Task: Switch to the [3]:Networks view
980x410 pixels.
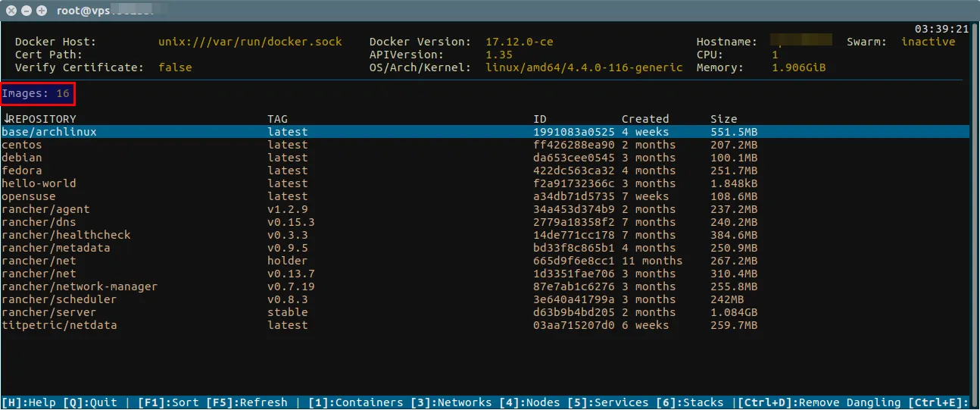Action: point(452,402)
